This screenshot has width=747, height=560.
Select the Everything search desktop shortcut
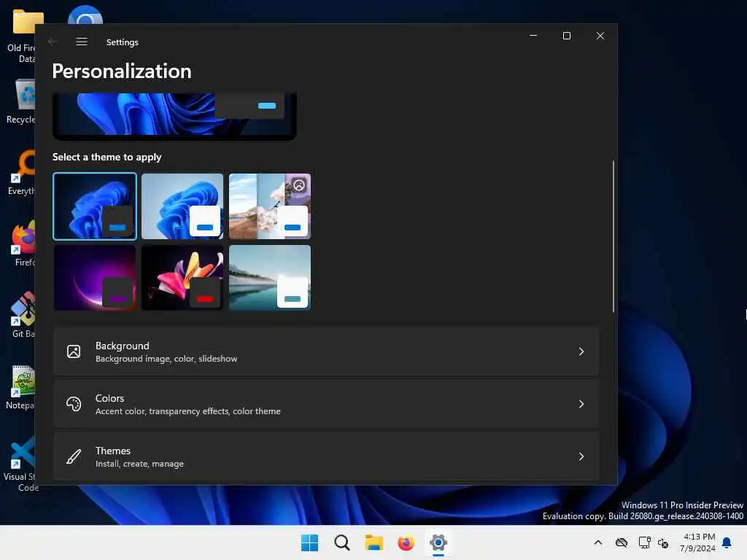(x=21, y=173)
